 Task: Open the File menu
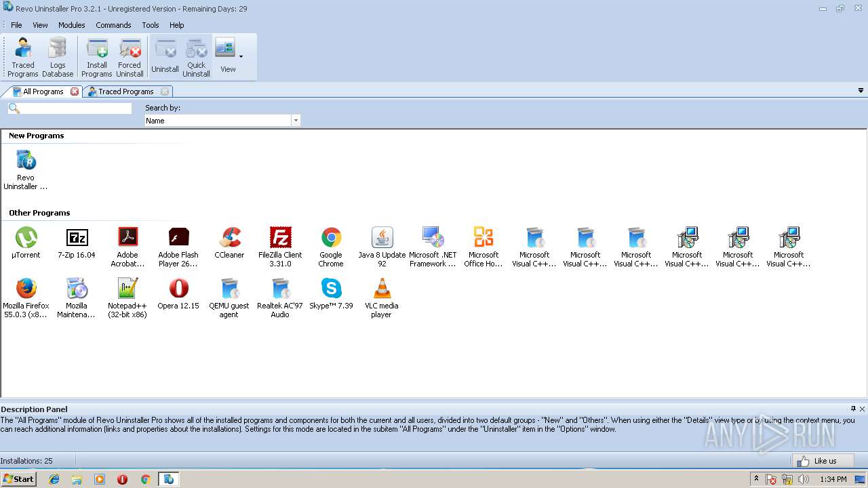click(16, 25)
